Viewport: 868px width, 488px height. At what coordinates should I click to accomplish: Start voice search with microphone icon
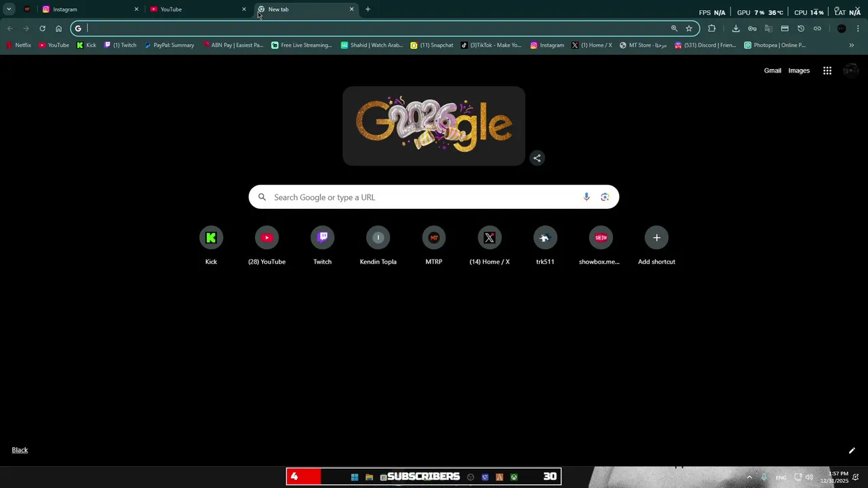(x=587, y=197)
